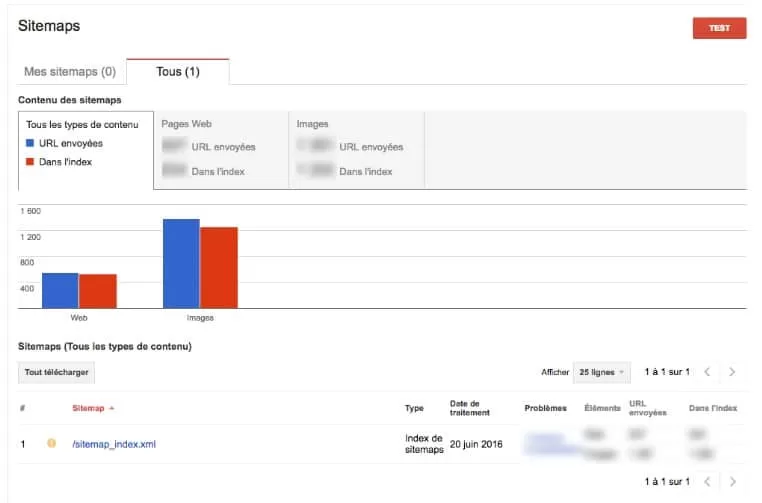Click the blue Images bar in chart
The height and width of the screenshot is (503, 762).
click(181, 264)
